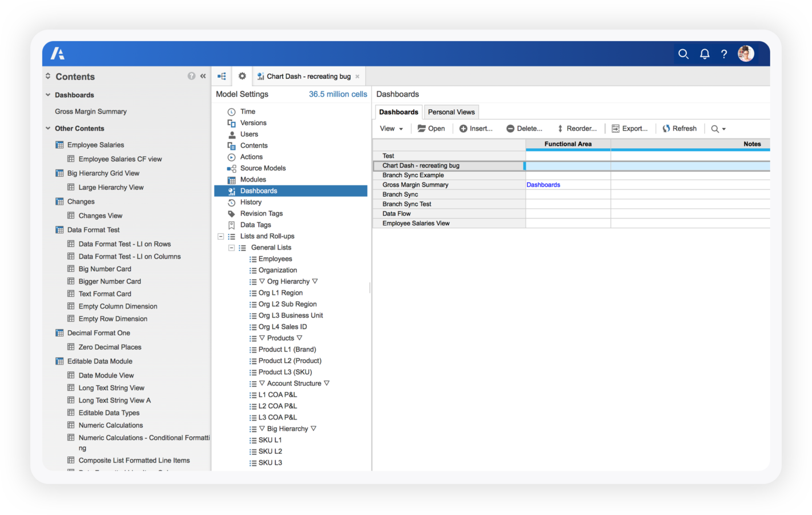812x515 pixels.
Task: Collapse the General Lists tree node
Action: [x=231, y=247]
